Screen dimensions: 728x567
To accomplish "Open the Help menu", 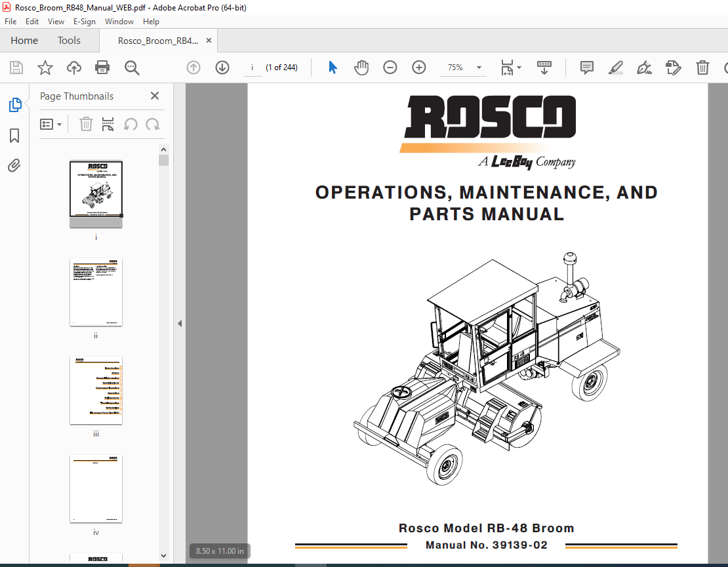I will tap(151, 22).
